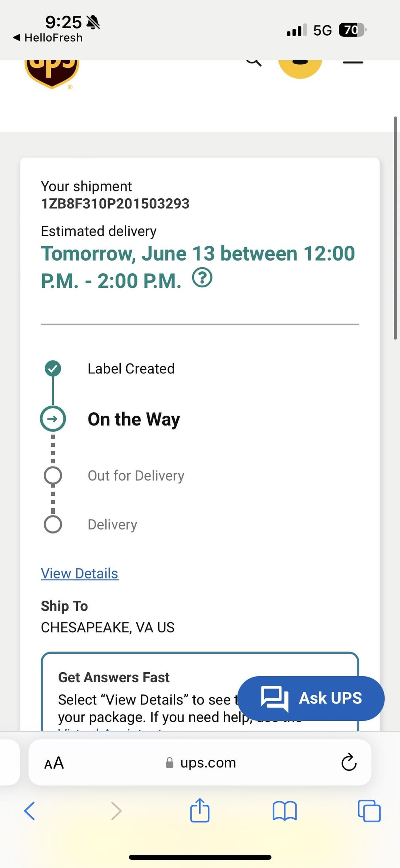Tap the On the Way status step

pyautogui.click(x=133, y=419)
